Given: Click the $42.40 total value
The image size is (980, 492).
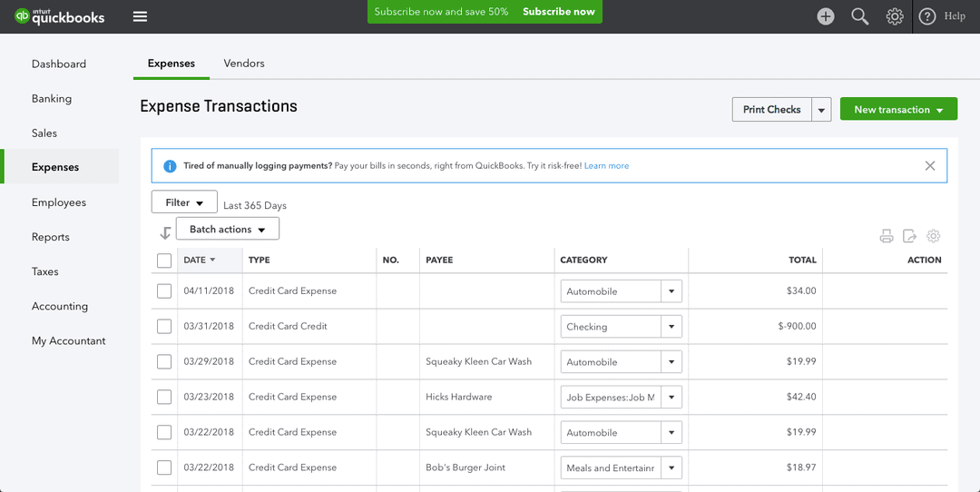Looking at the screenshot, I should [x=801, y=397].
